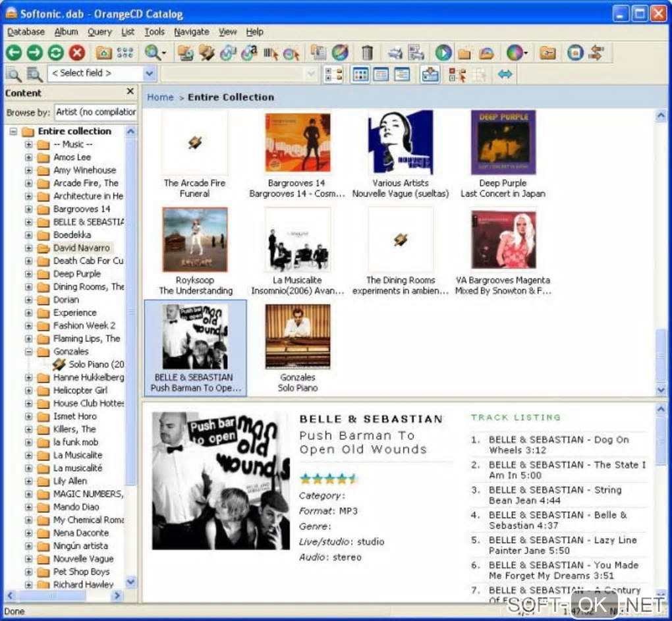Click the blue horizontal double-arrow icon
Image resolution: width=672 pixels, height=621 pixels.
tap(505, 74)
